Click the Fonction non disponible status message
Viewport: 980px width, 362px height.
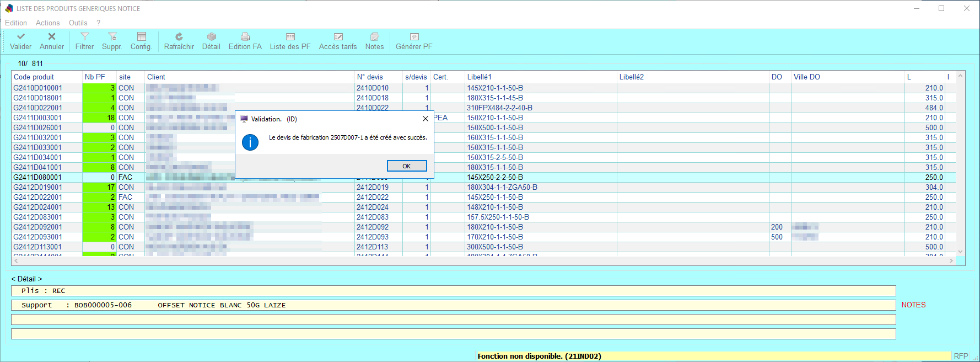[x=539, y=356]
